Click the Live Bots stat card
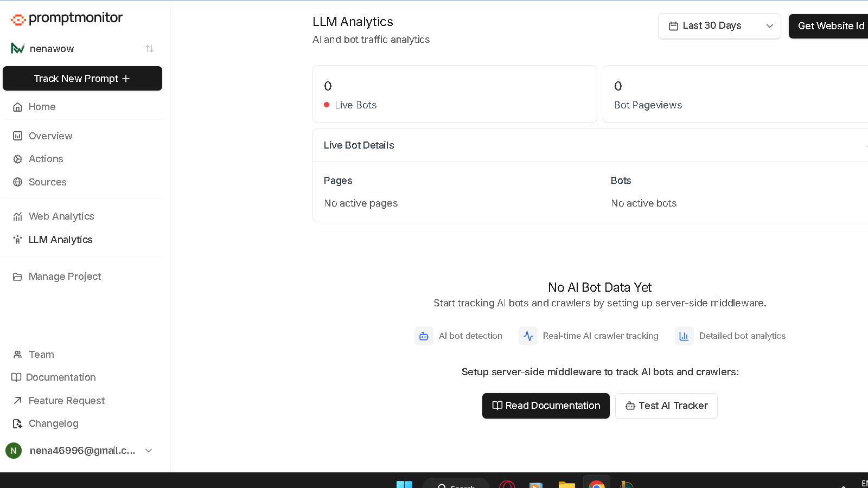Image resolution: width=868 pixels, height=488 pixels. coord(455,94)
